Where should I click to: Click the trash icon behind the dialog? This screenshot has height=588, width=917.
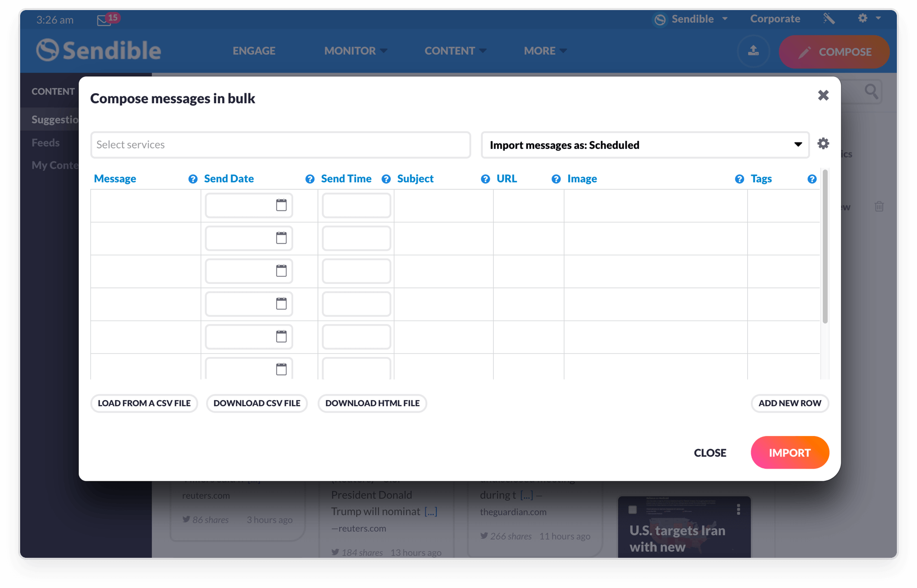pos(879,206)
